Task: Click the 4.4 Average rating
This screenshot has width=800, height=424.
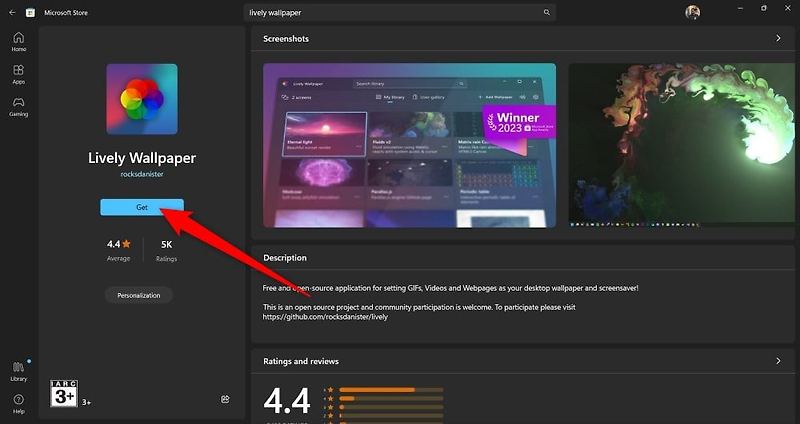Action: [x=118, y=250]
